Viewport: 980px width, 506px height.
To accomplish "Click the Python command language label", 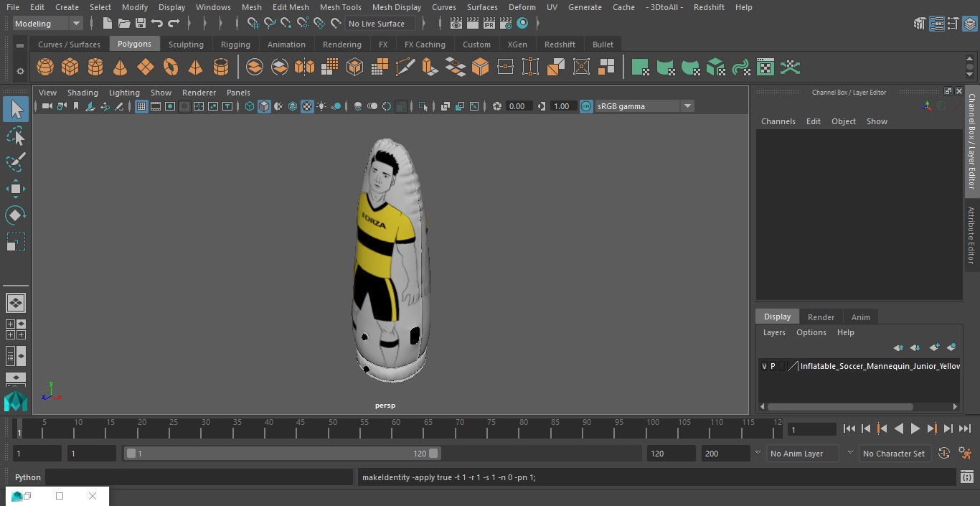I will click(28, 477).
